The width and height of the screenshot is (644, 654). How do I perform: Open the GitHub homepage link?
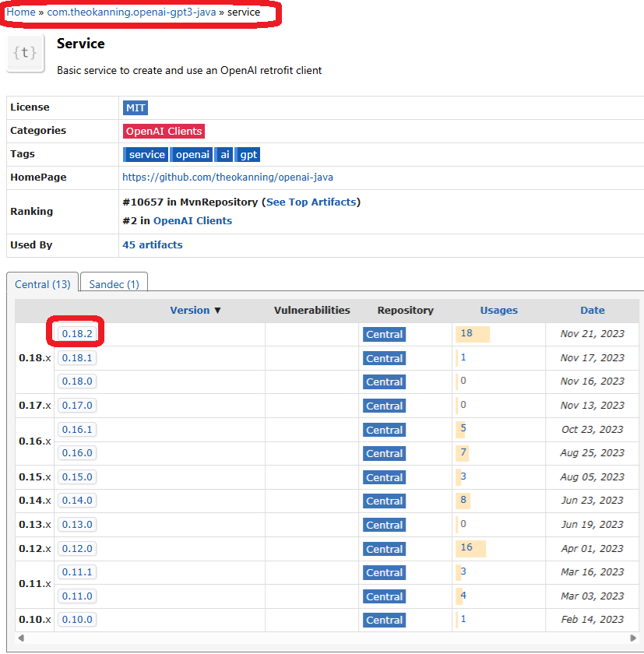227,178
